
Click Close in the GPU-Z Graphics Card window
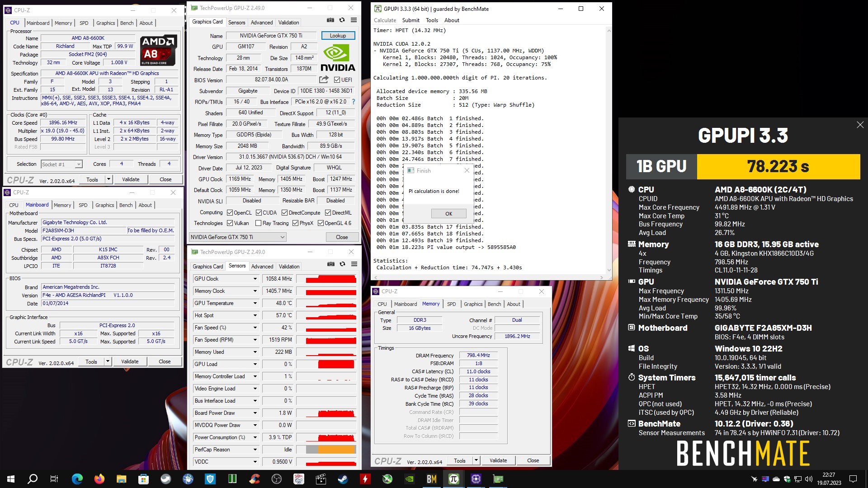click(x=342, y=237)
